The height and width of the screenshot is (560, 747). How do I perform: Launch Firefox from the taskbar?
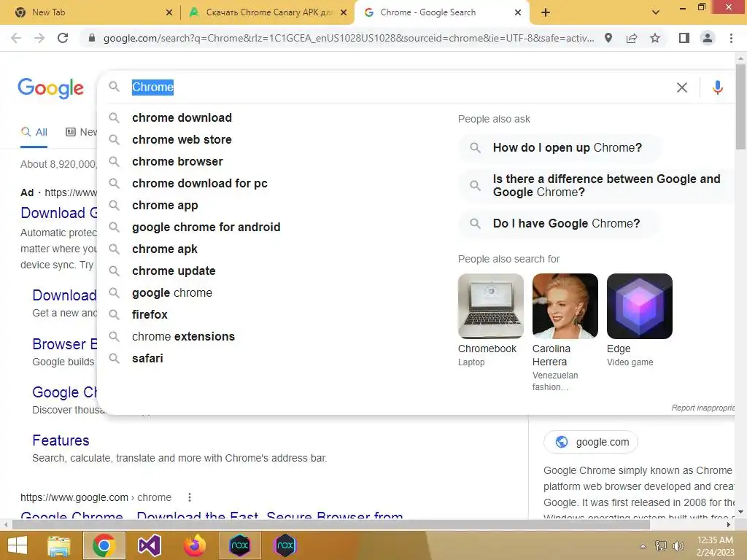(x=194, y=545)
